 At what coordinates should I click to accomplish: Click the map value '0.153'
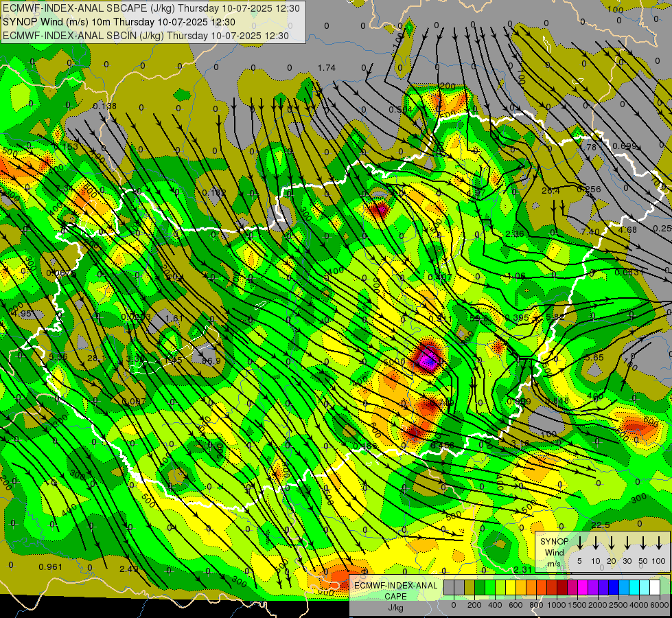coord(67,147)
